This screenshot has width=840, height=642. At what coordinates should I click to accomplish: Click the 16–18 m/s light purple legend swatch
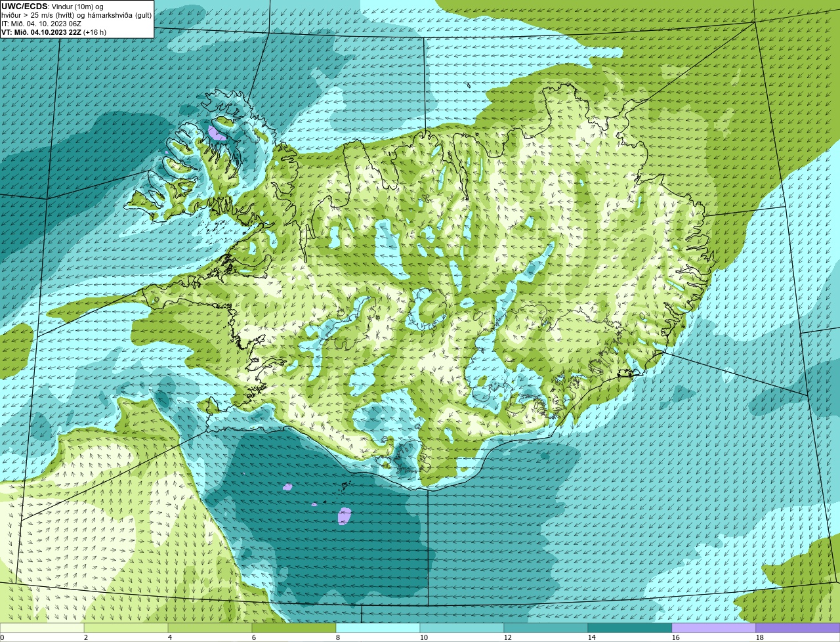[714, 628]
